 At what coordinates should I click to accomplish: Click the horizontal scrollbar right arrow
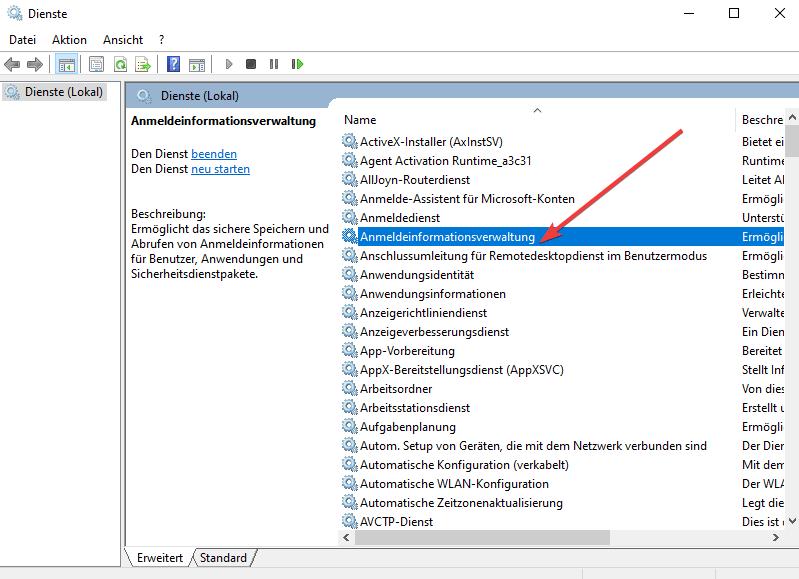point(776,537)
